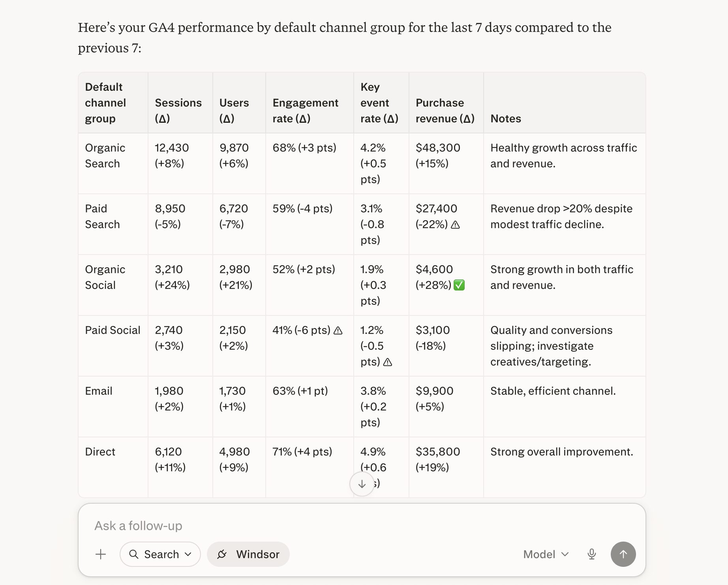
Task: Click warning icon in Paid Social key event rate
Action: (x=388, y=362)
